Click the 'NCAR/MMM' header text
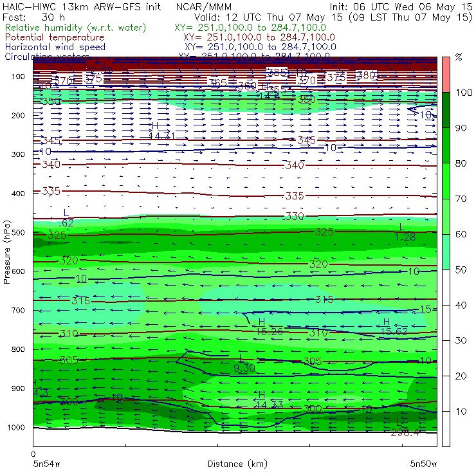 (204, 6)
